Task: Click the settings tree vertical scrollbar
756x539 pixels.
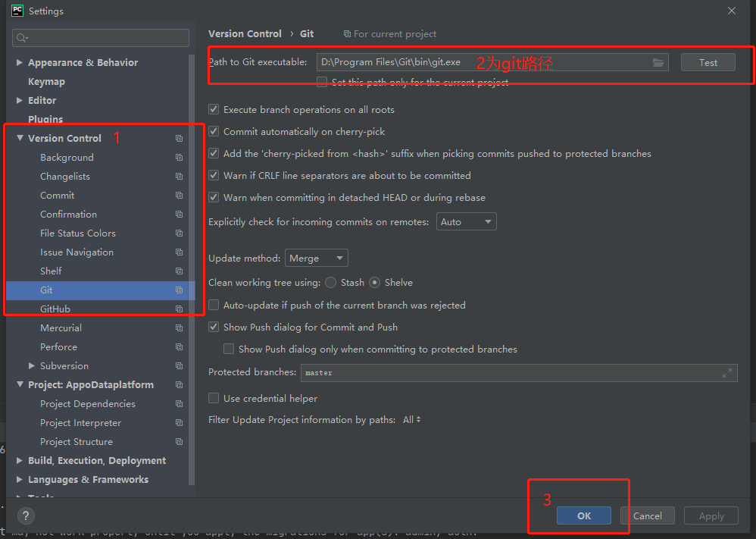Action: tap(192, 269)
